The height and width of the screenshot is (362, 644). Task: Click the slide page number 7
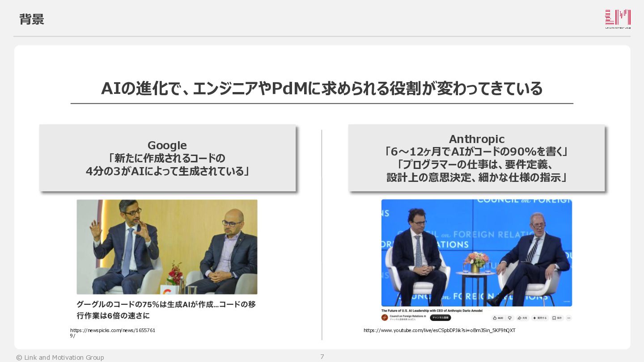[322, 357]
